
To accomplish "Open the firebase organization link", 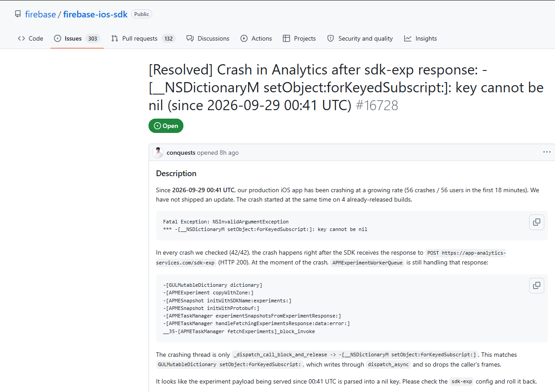I will 40,14.
